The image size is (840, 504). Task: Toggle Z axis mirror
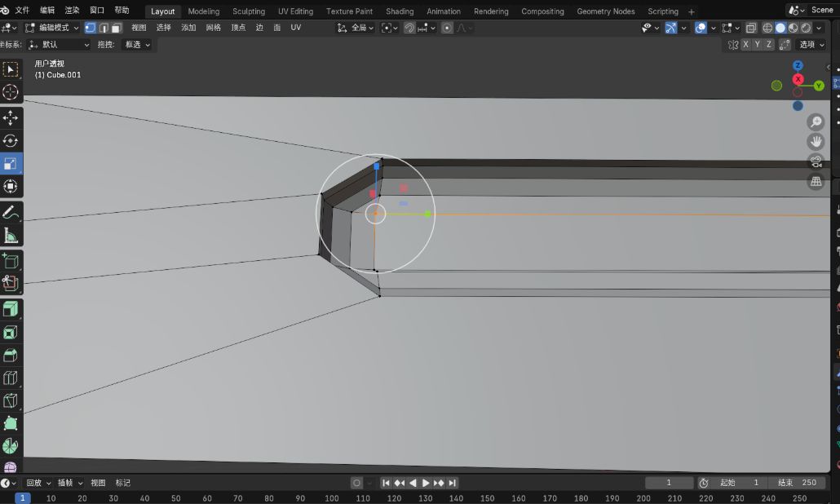pos(769,45)
